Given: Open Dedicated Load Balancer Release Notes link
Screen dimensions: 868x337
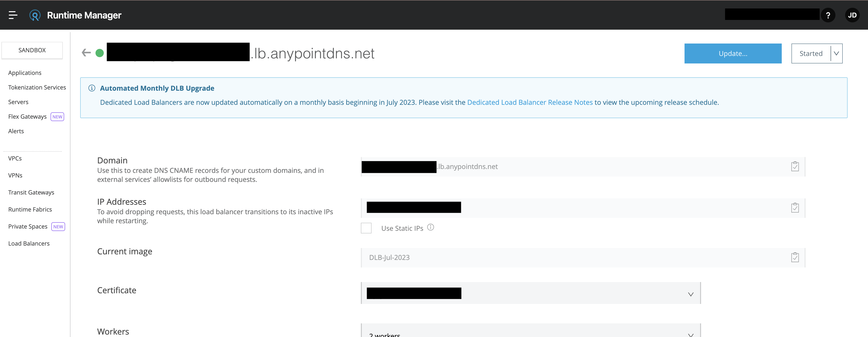Looking at the screenshot, I should pos(530,102).
